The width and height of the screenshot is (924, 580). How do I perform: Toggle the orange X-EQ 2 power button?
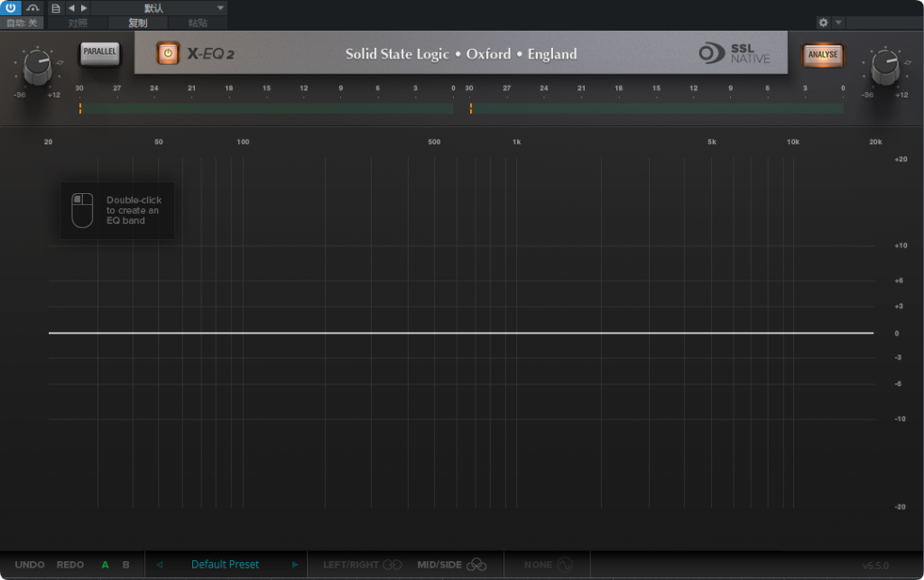[168, 53]
